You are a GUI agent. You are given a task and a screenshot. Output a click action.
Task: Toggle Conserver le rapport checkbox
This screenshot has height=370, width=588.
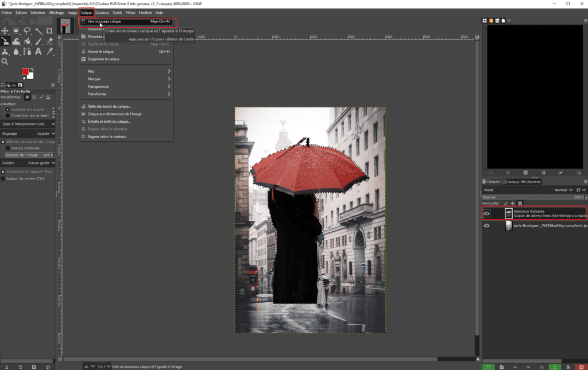3,171
